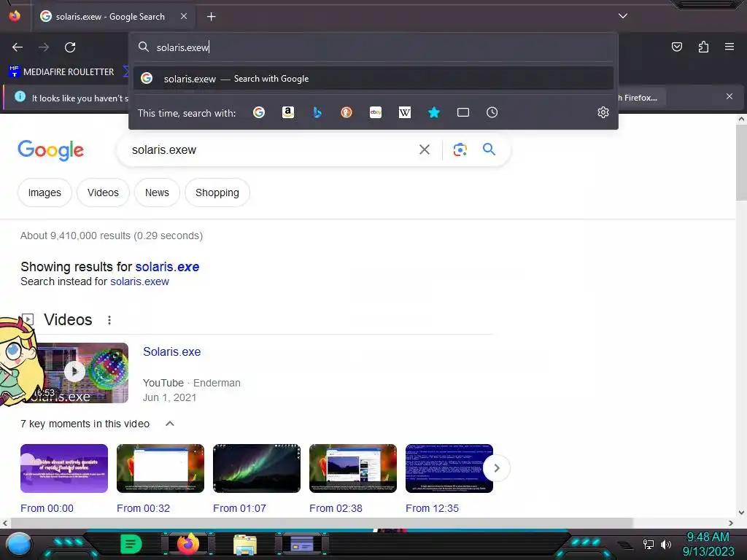The width and height of the screenshot is (747, 560).
Task: Open key moment thumbnail From 02:38
Action: point(352,469)
